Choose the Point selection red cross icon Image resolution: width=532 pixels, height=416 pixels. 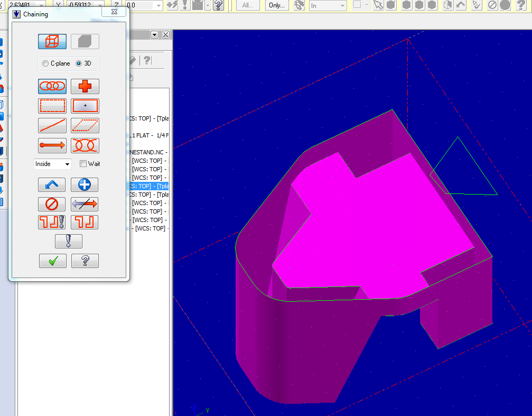pyautogui.click(x=85, y=86)
